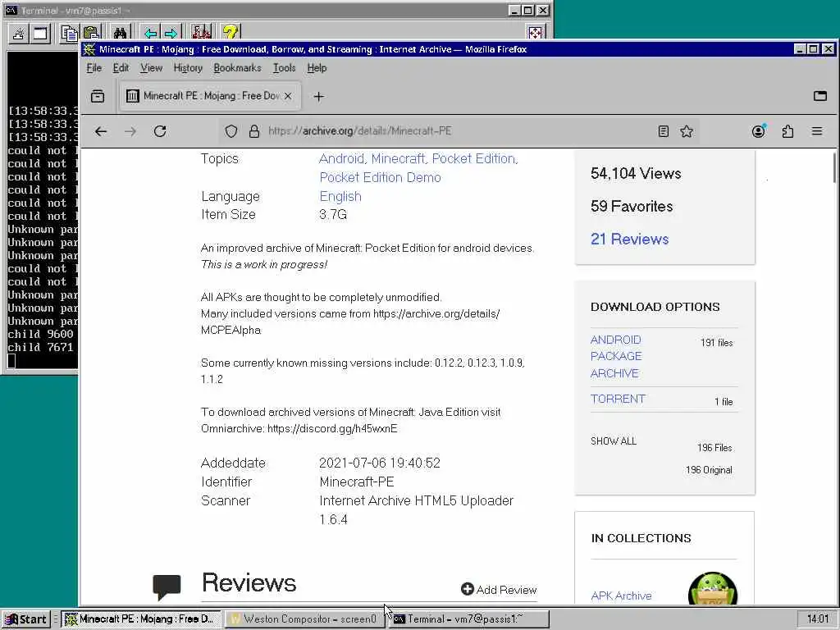Click the Reviews speech bubble icon
This screenshot has height=630, width=840.
167,587
